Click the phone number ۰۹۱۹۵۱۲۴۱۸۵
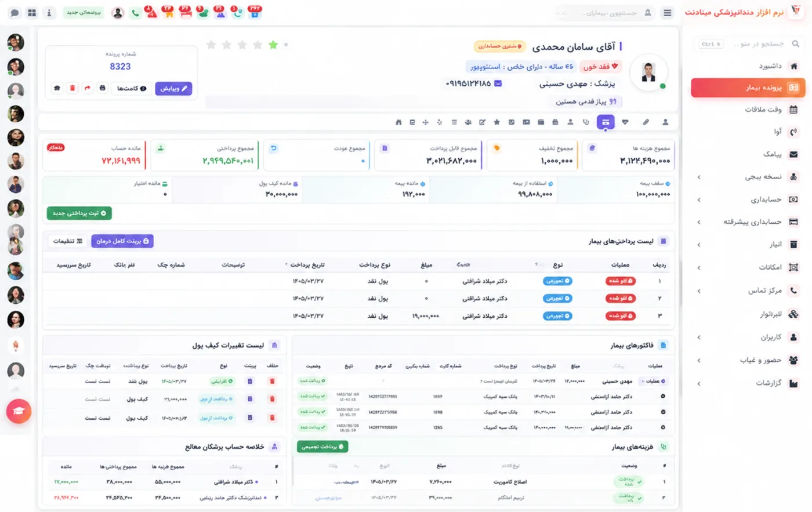Screen dimensions: 812x512 click(x=468, y=83)
